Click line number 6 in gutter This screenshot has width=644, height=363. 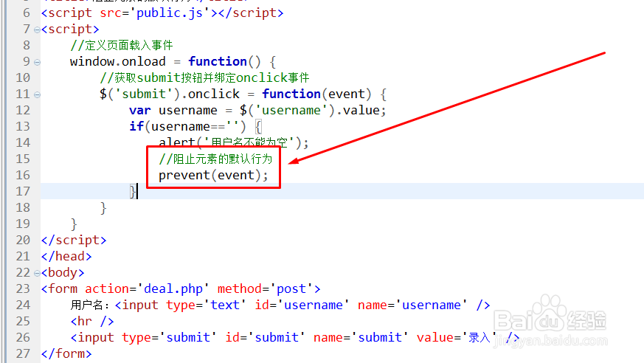27,13
